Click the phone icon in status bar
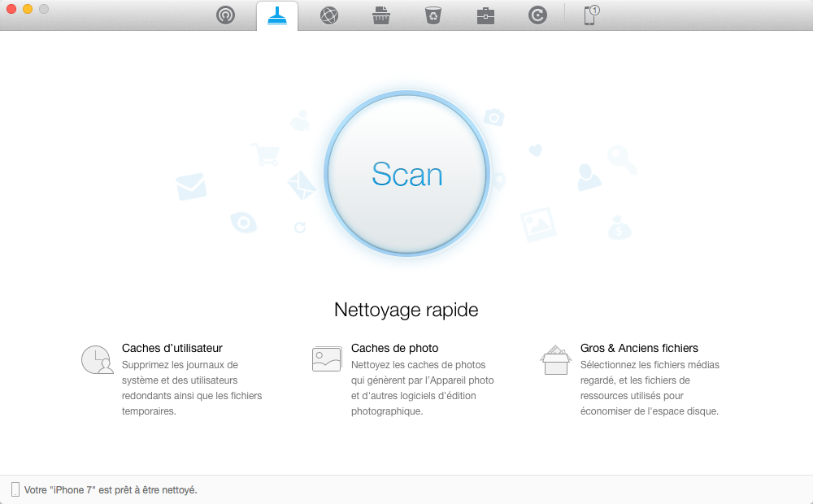Image resolution: width=813 pixels, height=504 pixels. 15,489
